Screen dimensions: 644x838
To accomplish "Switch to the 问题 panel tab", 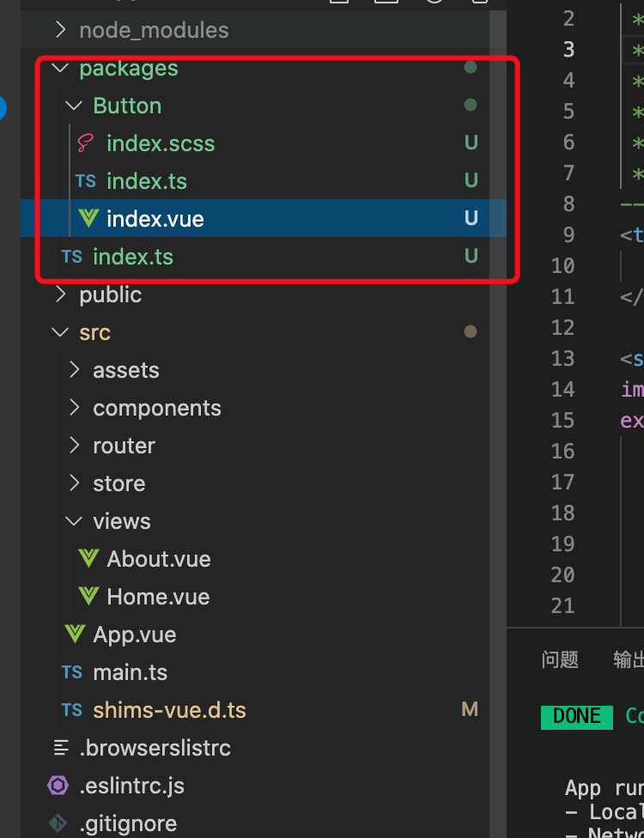I will point(560,659).
